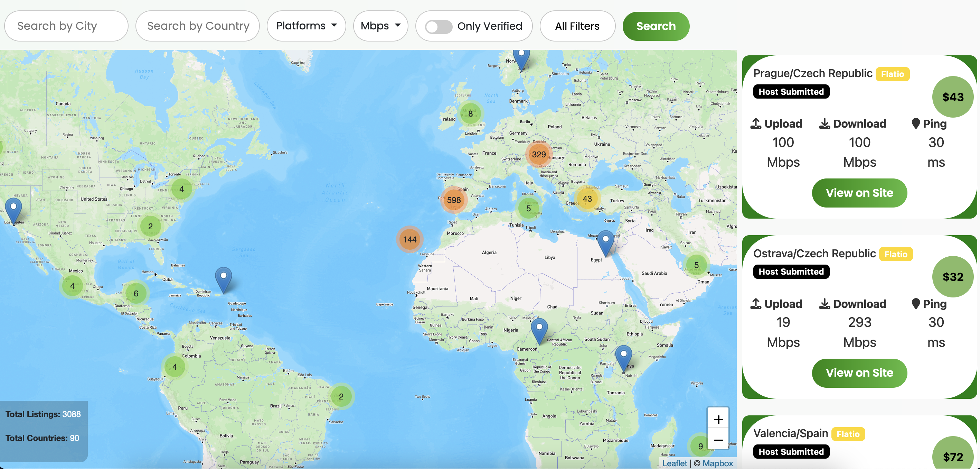980x469 pixels.
Task: Click View on Site for Prague listing
Action: point(859,193)
